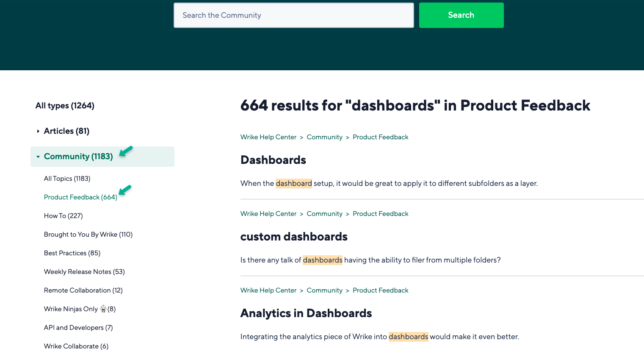Image resolution: width=644 pixels, height=351 pixels.
Task: Open the custom dashboards result
Action: pyautogui.click(x=294, y=237)
